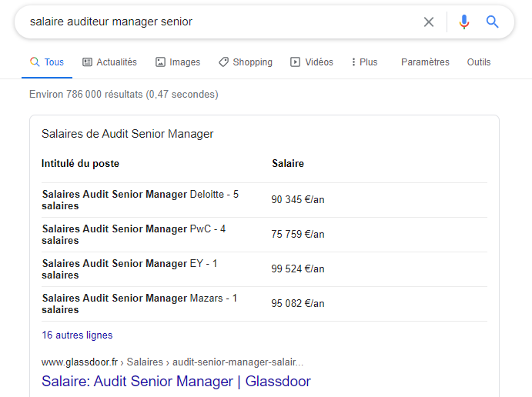Go to the Vidéos tab
The width and height of the screenshot is (532, 397).
point(312,62)
